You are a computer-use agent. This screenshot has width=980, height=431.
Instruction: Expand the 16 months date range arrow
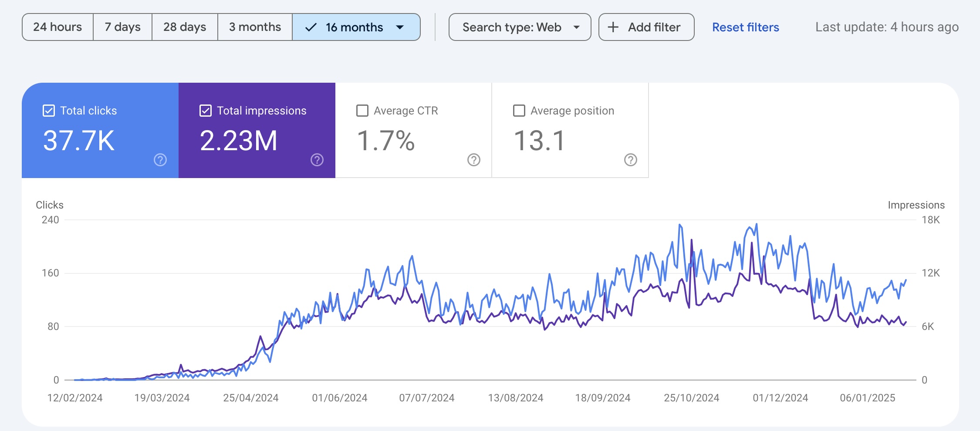(400, 27)
